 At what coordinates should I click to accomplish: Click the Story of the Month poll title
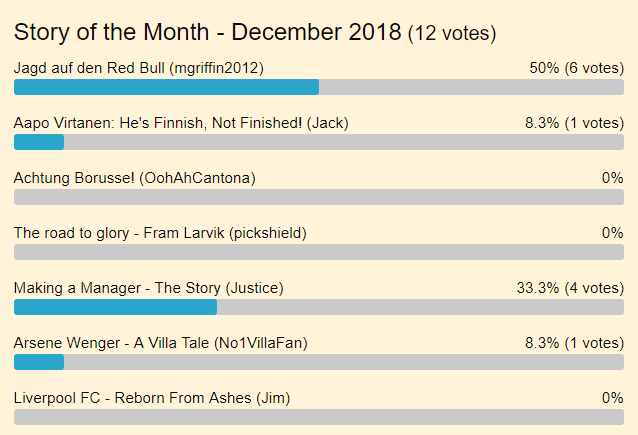click(208, 32)
